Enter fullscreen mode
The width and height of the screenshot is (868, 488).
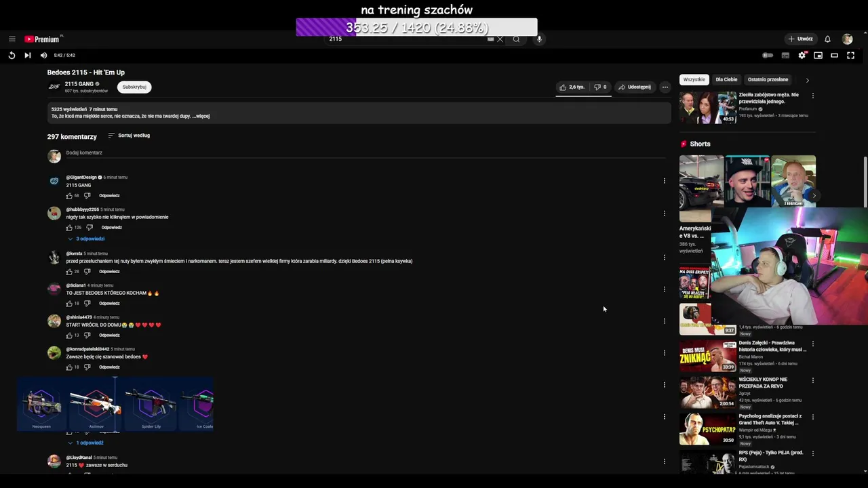coord(850,56)
